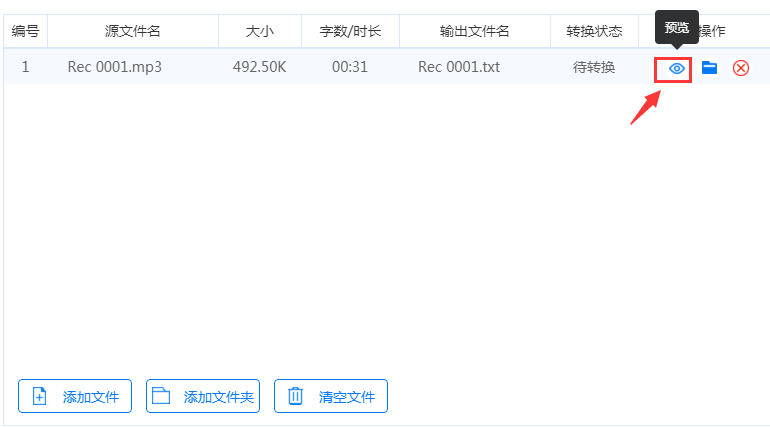Click the 转换状态 column header
Screen dimensions: 770x427
click(x=594, y=31)
